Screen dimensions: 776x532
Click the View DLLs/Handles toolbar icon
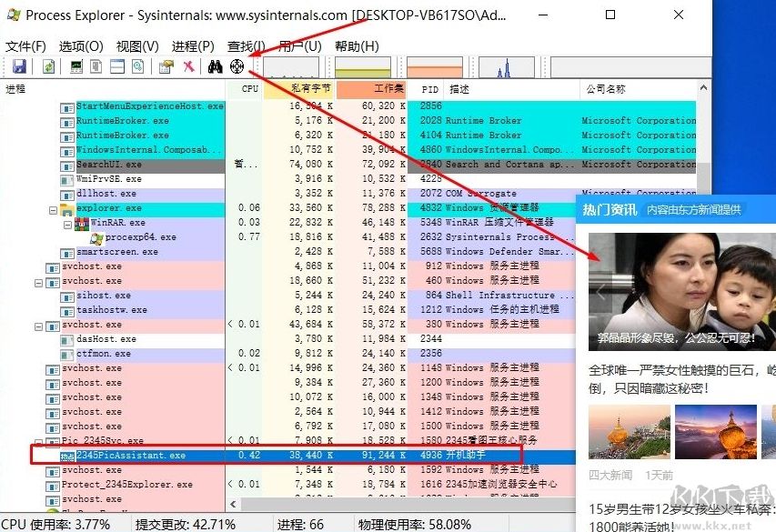[138, 66]
